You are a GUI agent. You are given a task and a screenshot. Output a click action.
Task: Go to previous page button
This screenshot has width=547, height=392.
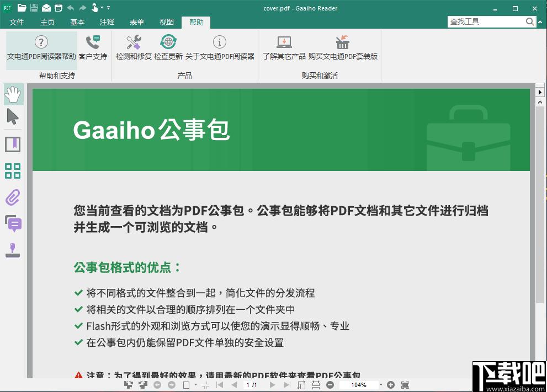tap(234, 385)
